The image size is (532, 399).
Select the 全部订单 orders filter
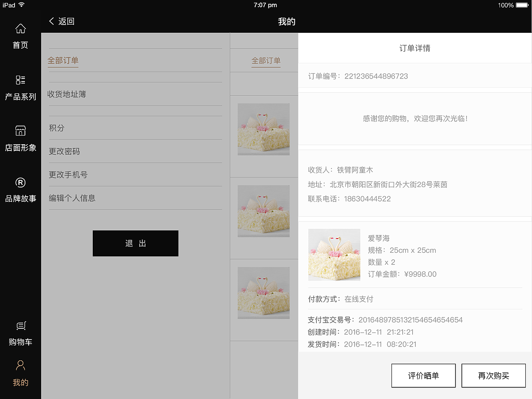[x=63, y=60]
